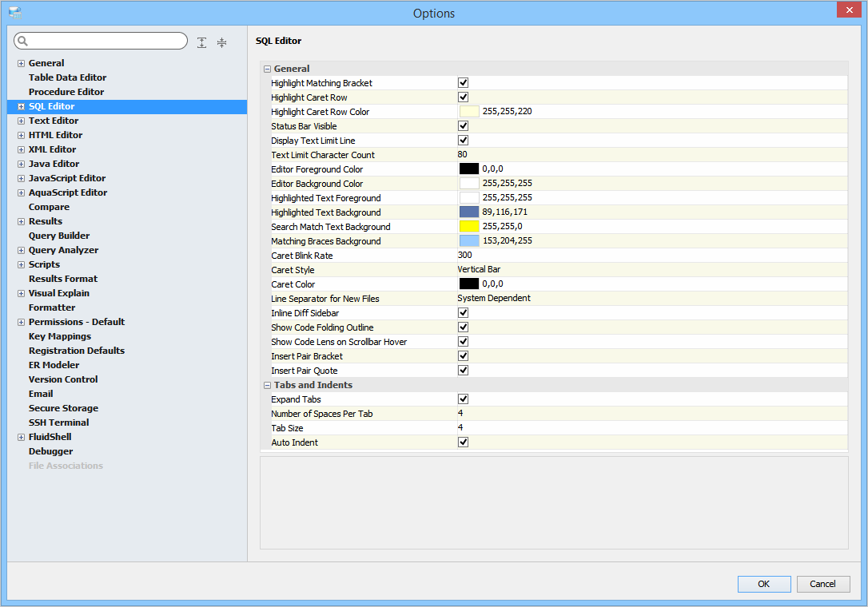Select Key Mappings in the tree
Viewport: 868px width, 607px height.
coord(60,336)
